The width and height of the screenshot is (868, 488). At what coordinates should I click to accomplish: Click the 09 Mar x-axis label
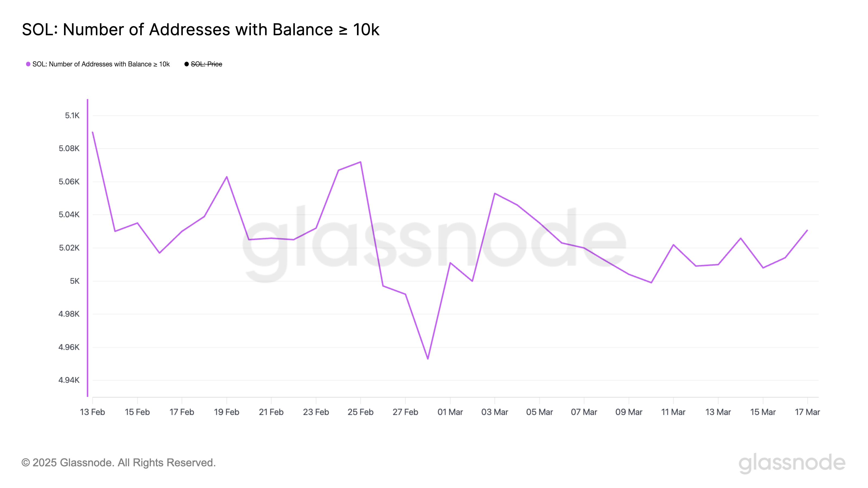click(629, 412)
